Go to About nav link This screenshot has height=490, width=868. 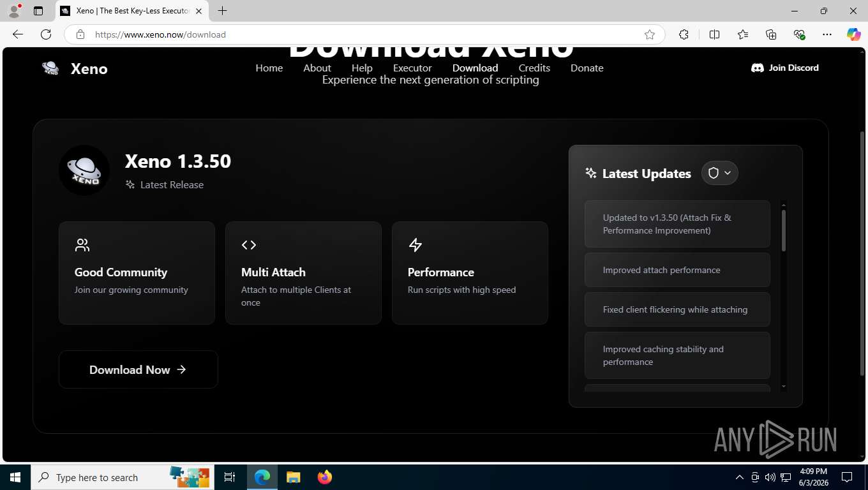coord(317,68)
